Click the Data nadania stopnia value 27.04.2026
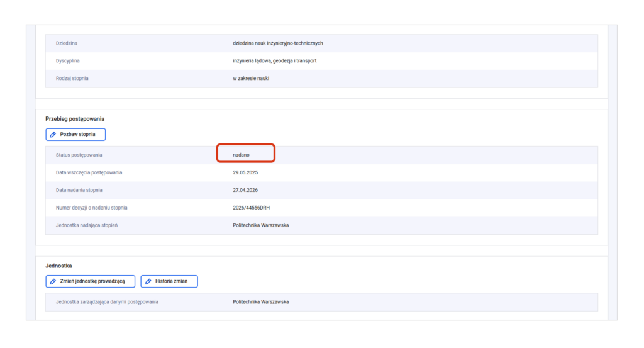This screenshot has height=348, width=644. tap(245, 190)
